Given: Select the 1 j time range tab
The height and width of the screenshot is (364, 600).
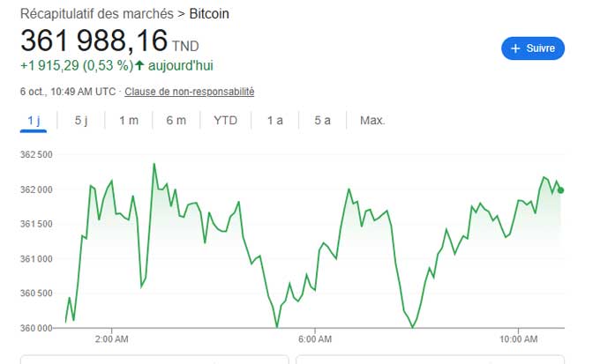Looking at the screenshot, I should [34, 121].
